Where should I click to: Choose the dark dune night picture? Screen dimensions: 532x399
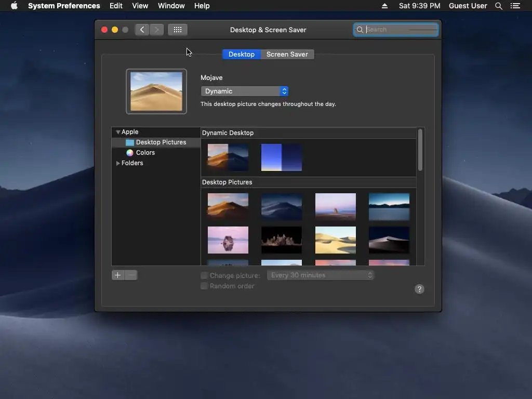(389, 240)
